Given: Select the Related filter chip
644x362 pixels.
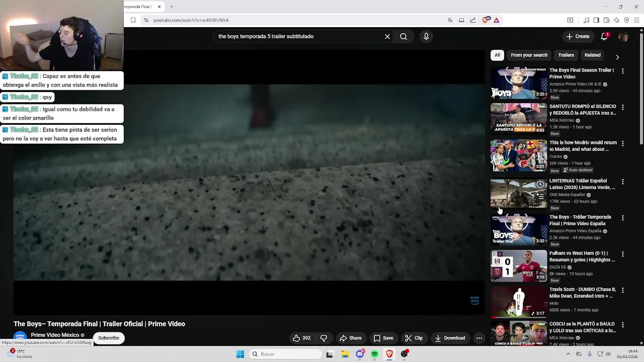Looking at the screenshot, I should [x=592, y=55].
